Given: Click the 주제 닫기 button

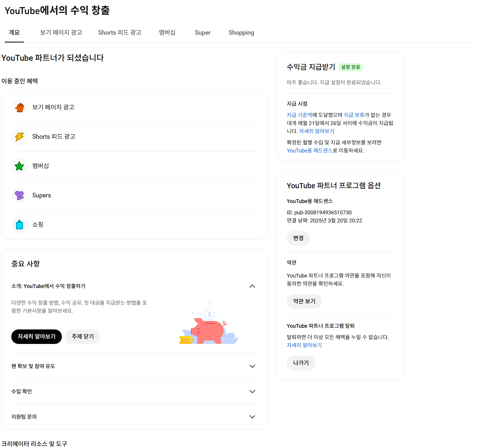Looking at the screenshot, I should tap(83, 337).
